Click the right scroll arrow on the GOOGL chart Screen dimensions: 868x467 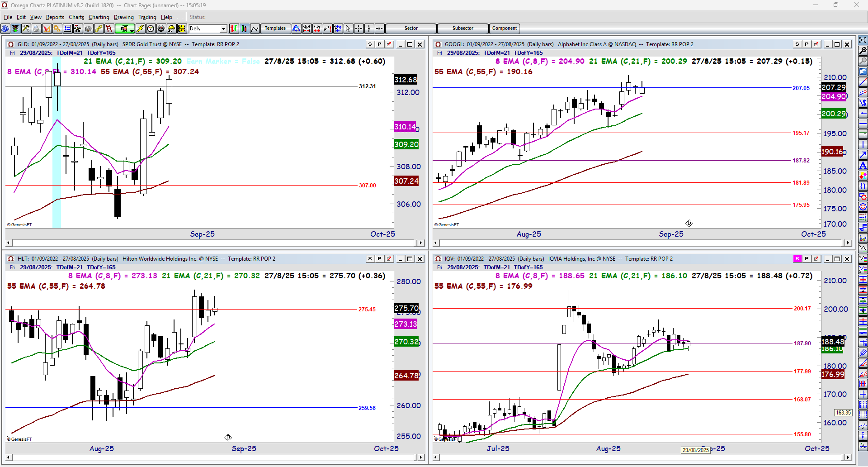[x=848, y=243]
